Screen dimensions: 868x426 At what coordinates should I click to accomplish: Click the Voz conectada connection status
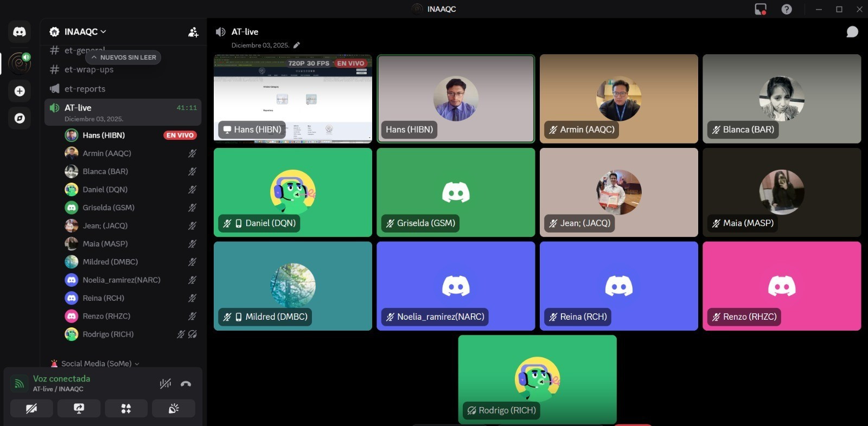click(61, 379)
